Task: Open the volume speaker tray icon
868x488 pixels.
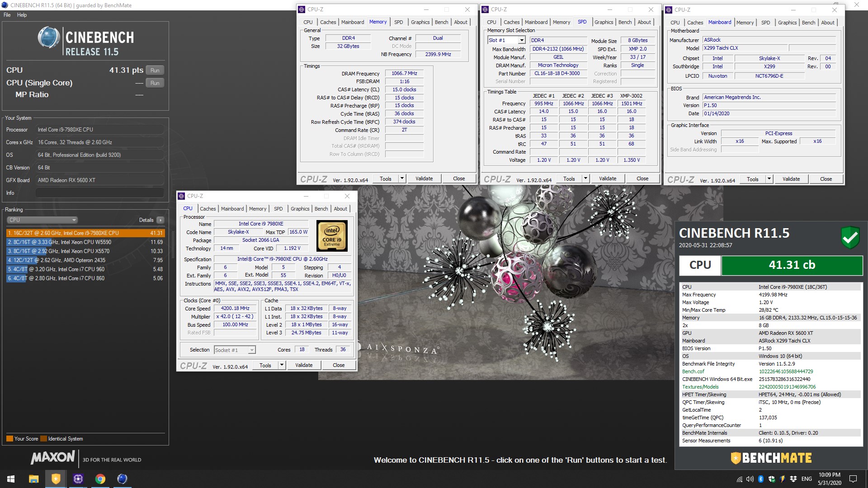Action: [750, 479]
